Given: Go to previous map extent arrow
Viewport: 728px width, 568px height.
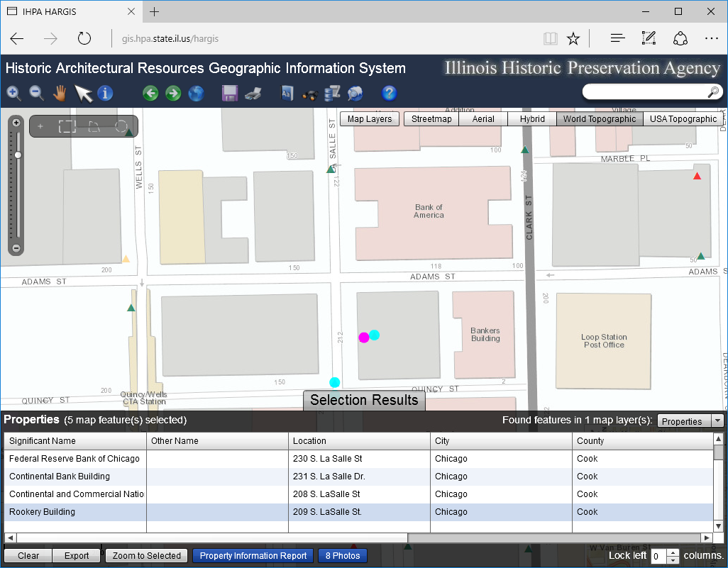Looking at the screenshot, I should (x=150, y=93).
